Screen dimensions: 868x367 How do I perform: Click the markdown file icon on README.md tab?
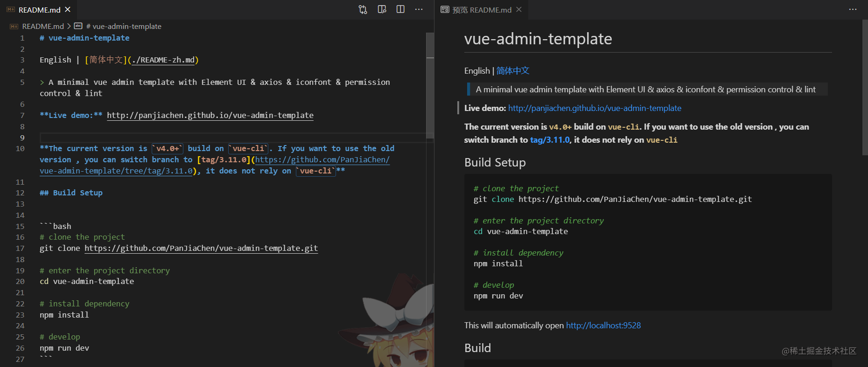click(10, 9)
